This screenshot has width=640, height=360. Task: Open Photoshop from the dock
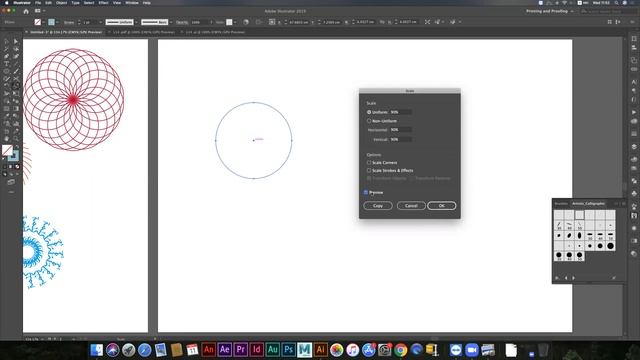pyautogui.click(x=288, y=350)
